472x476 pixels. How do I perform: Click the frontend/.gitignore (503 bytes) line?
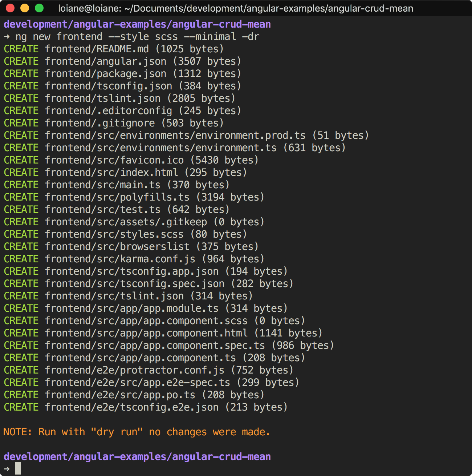[114, 123]
